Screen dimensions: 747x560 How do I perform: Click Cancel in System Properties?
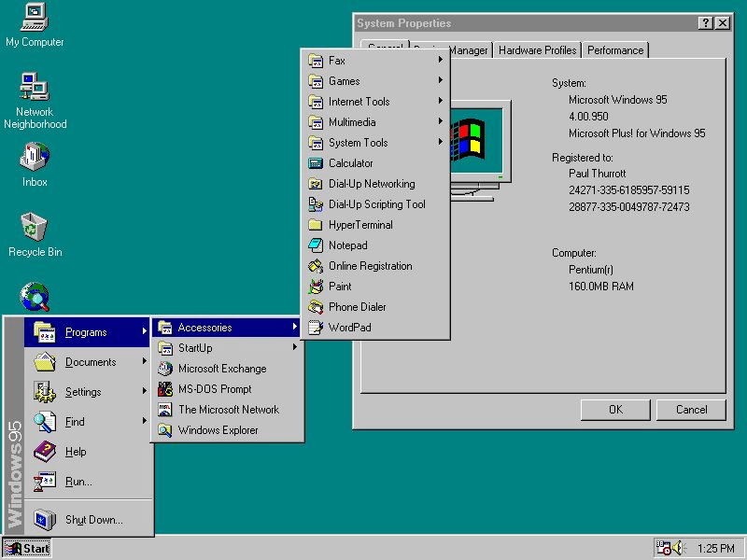click(x=691, y=410)
